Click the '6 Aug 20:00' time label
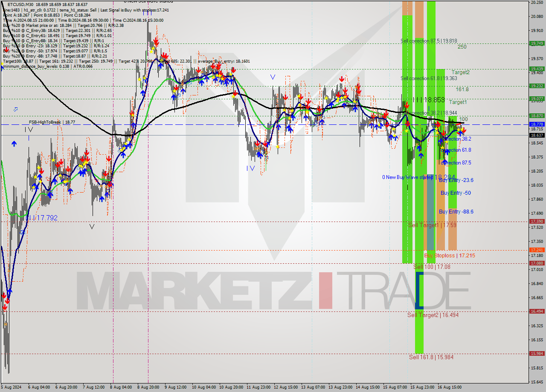This screenshot has height=392, width=546. 66,387
